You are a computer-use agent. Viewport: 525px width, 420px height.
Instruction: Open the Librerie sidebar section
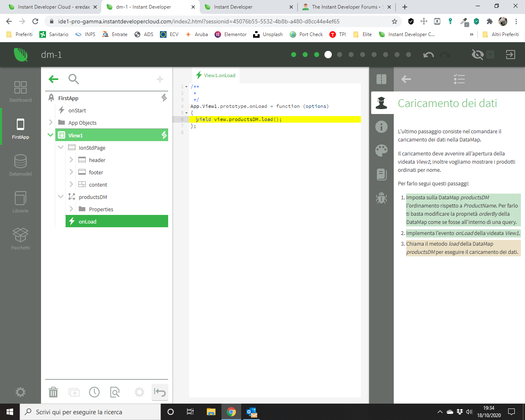click(x=21, y=202)
